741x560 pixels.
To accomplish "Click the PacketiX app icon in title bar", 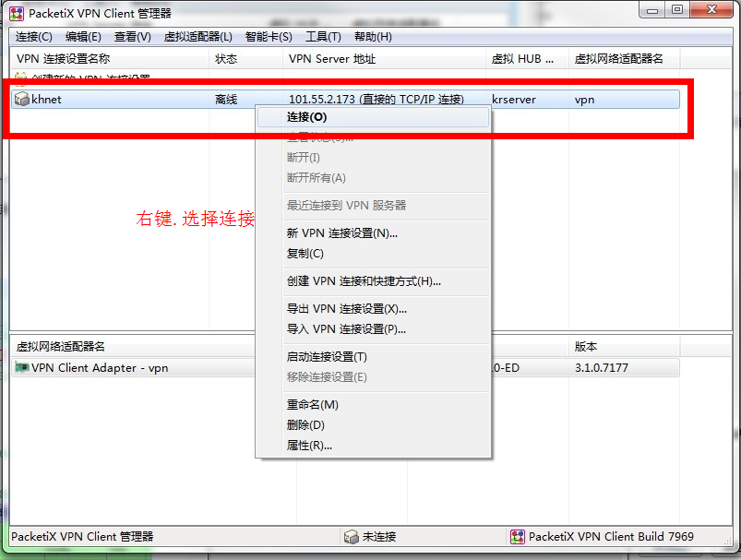I will tap(17, 13).
